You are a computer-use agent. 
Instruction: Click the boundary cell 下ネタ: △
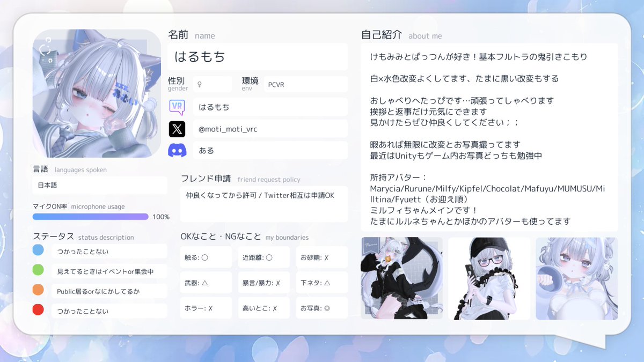tap(322, 283)
